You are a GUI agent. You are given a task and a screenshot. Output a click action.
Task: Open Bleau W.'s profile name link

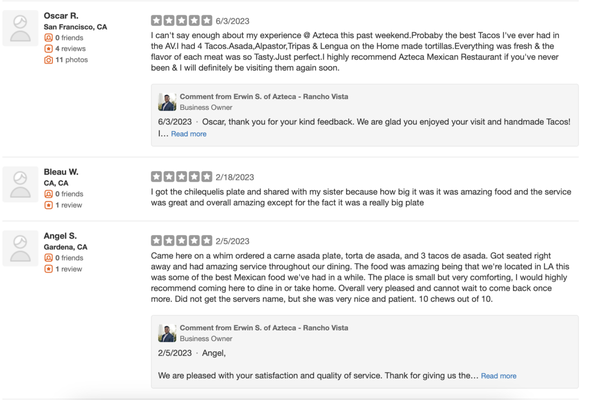61,172
